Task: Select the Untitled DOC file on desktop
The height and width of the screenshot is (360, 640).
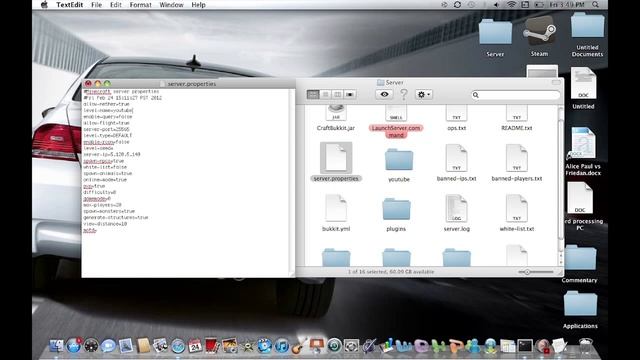Action: (x=583, y=89)
